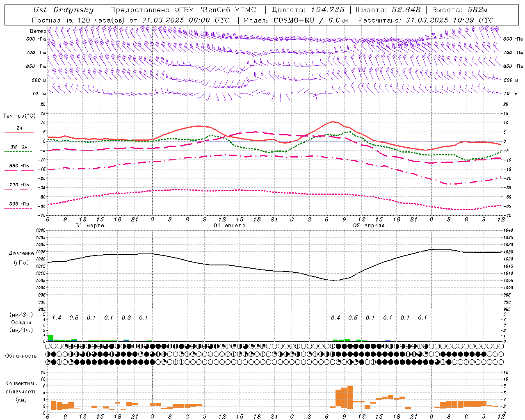Click the "Td 2м" dew point legend

click(x=19, y=147)
